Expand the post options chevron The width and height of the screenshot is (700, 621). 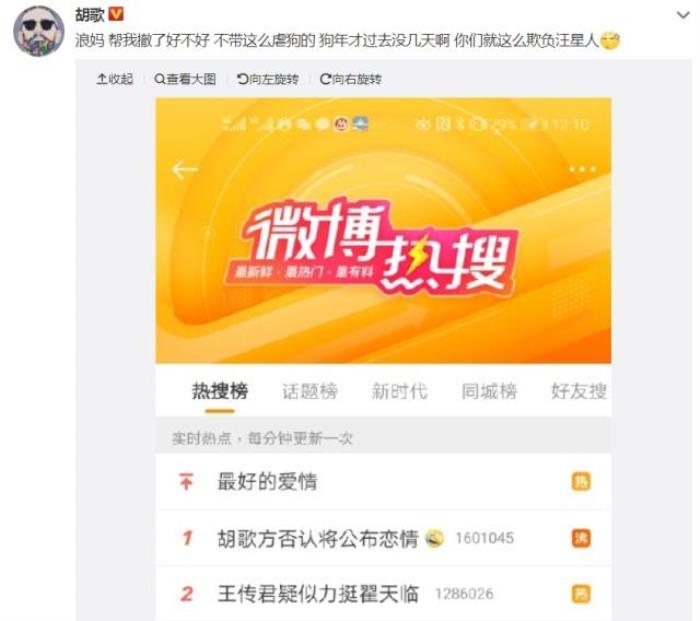[683, 15]
